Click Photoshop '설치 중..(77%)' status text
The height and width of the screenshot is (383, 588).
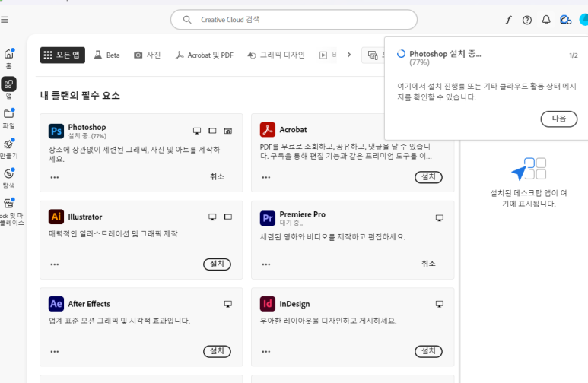87,136
